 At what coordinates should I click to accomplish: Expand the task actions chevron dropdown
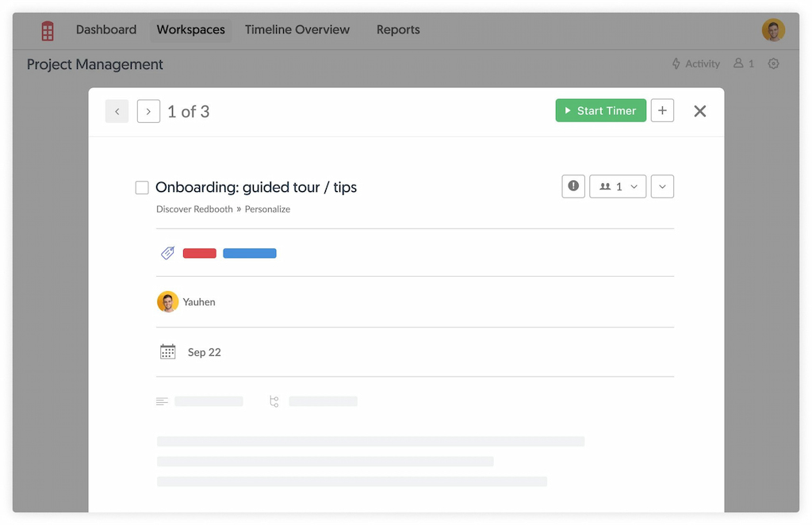(x=662, y=186)
